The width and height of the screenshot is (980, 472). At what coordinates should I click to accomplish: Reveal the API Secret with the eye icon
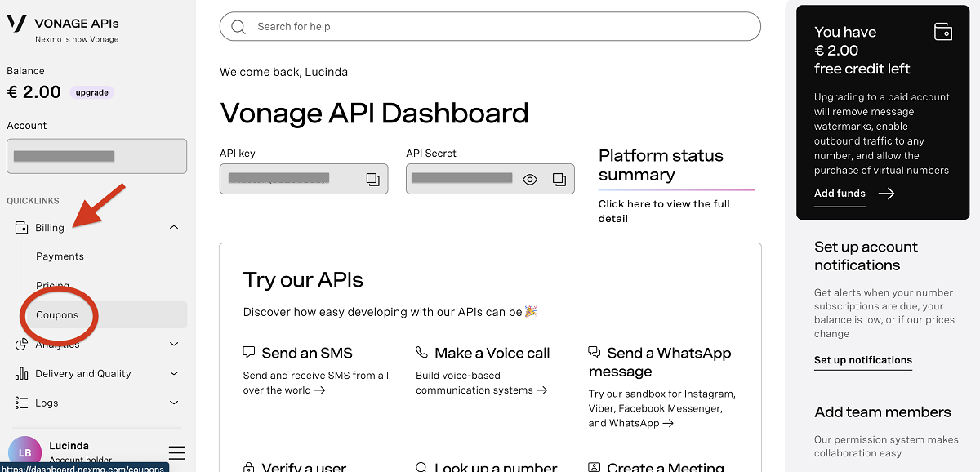530,179
